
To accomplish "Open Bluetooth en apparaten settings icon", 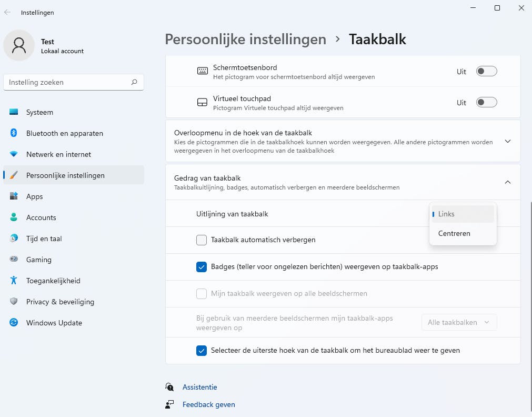I will 14,133.
